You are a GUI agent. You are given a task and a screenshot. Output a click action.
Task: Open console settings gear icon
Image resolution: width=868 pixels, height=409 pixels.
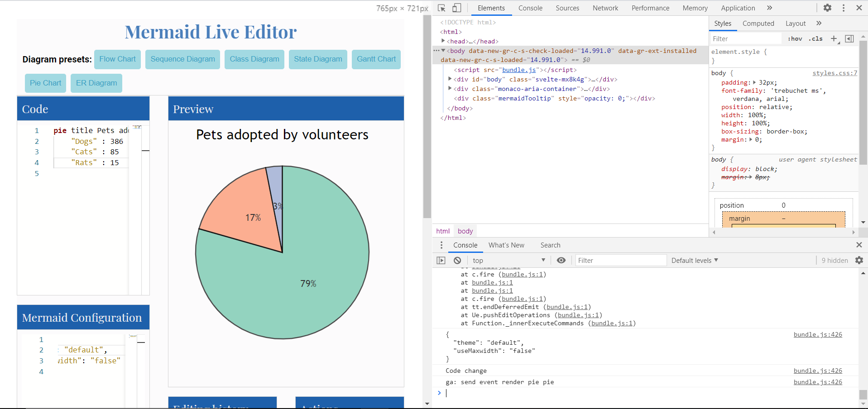(859, 260)
